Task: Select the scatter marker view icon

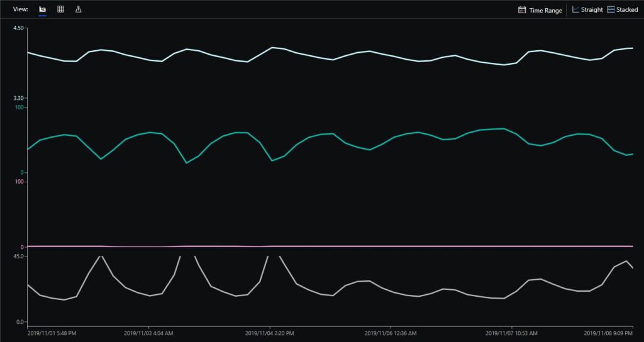Action: (78, 9)
